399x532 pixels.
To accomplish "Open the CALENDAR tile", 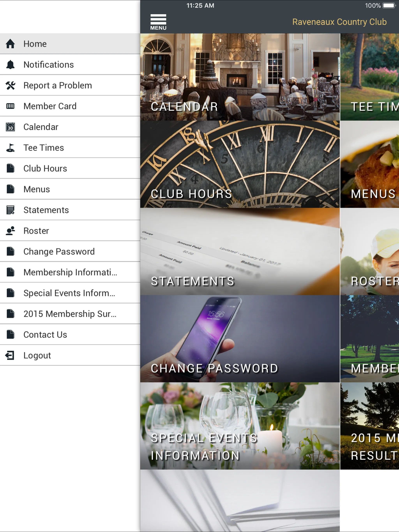I will pos(240,77).
